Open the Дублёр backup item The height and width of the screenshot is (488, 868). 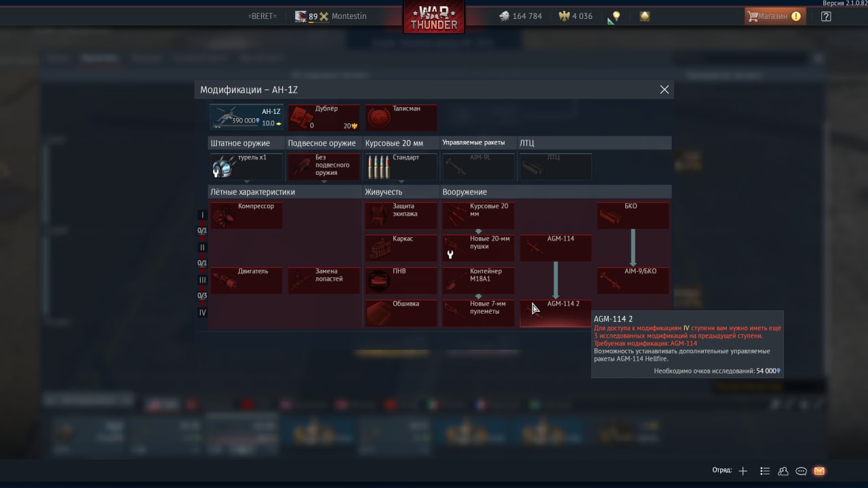tap(323, 118)
